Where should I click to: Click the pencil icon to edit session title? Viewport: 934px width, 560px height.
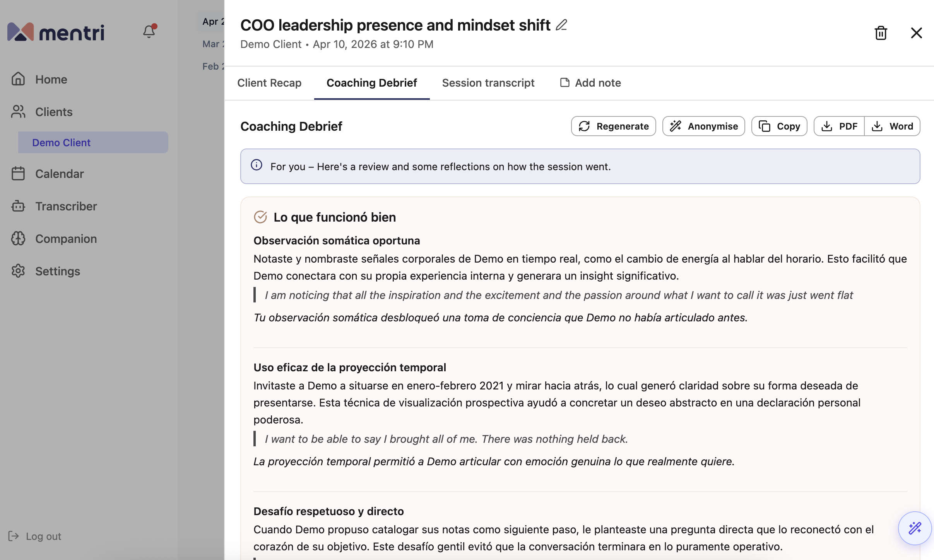(x=561, y=26)
